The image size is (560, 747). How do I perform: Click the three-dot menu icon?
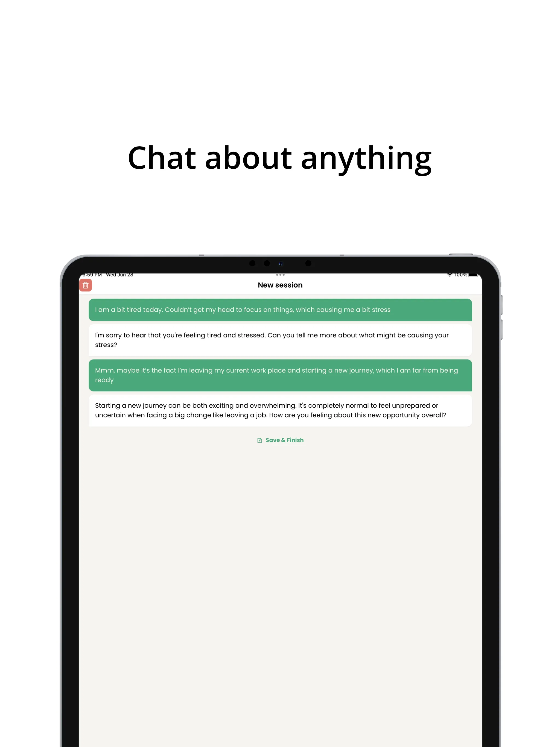coord(280,275)
